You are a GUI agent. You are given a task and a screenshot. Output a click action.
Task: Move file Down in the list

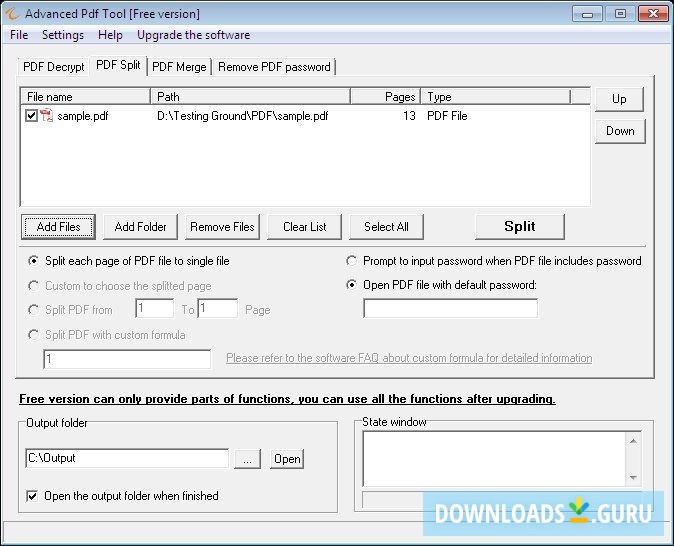[620, 131]
